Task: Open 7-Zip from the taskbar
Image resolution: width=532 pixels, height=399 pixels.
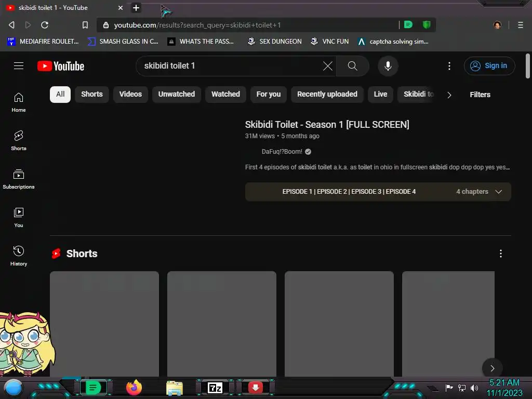Action: pos(215,388)
